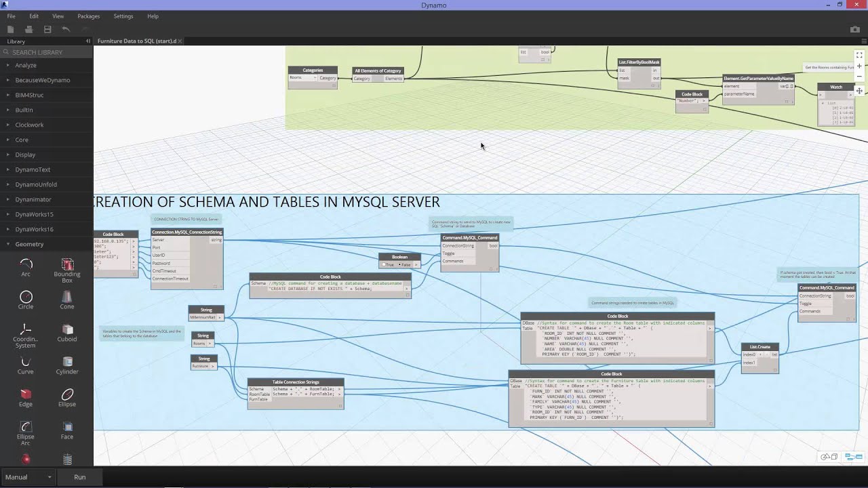Screen dimensions: 868x488
Task: Collapse the Library panel with the arrow icon
Action: (x=87, y=41)
